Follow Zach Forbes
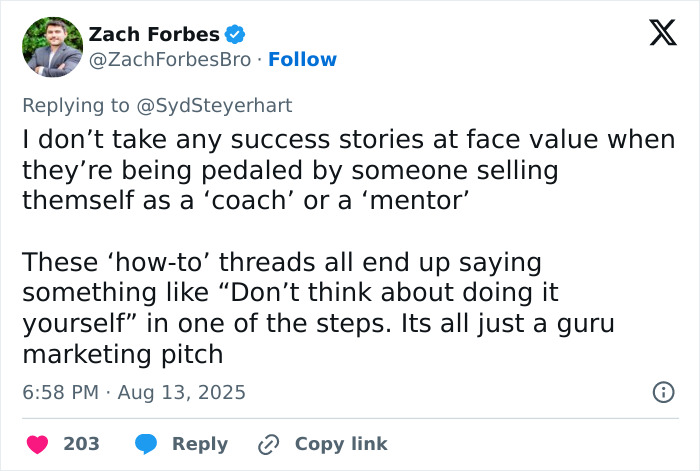 coord(303,60)
